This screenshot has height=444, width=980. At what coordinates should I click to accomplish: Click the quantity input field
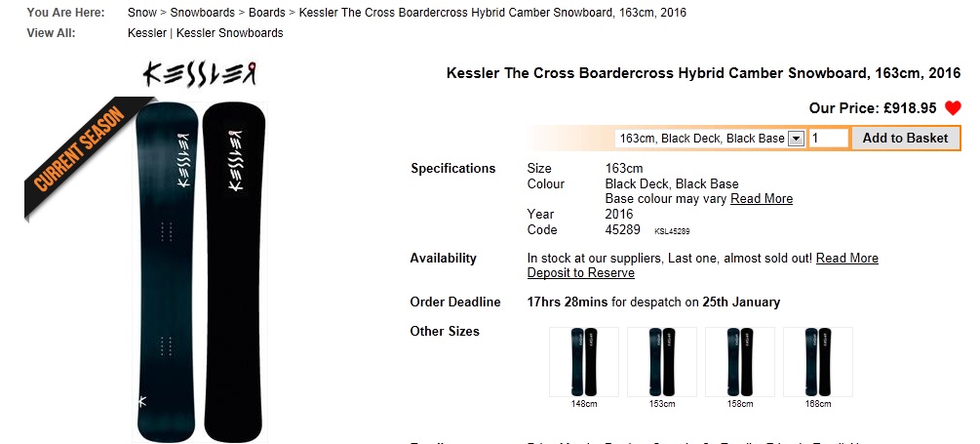click(x=828, y=139)
